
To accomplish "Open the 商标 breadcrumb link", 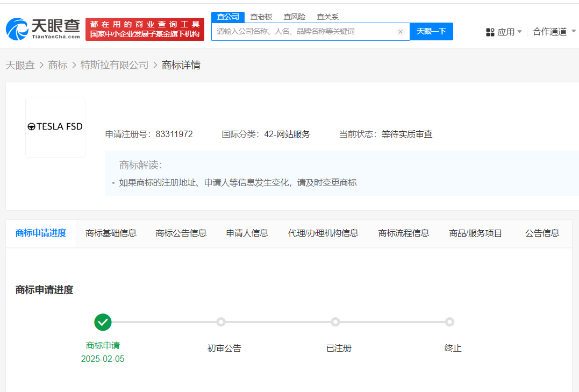I will coord(58,65).
